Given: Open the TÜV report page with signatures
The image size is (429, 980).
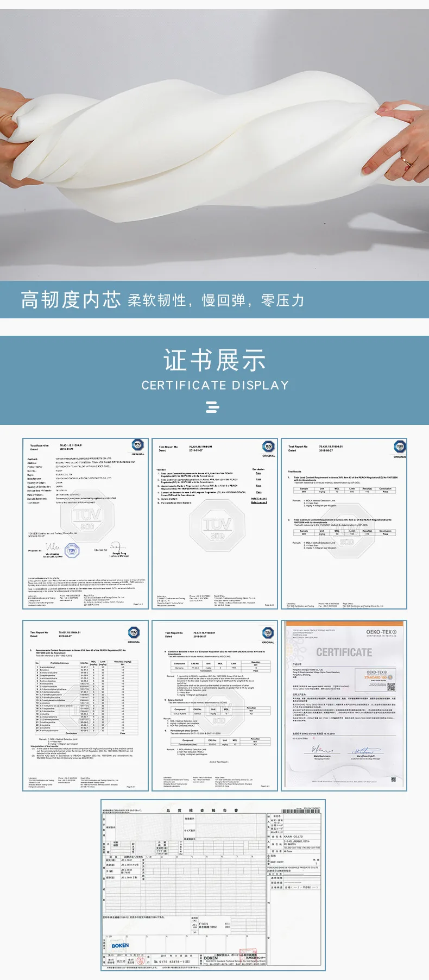Looking at the screenshot, I should (x=85, y=523).
